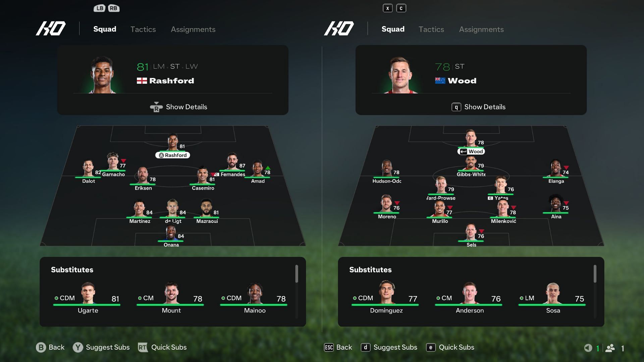Toggle Assignments tab on right panel

tap(481, 29)
